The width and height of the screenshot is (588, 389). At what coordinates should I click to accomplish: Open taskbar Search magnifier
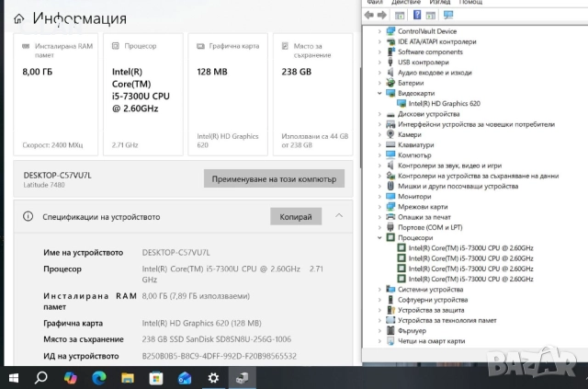(40, 378)
